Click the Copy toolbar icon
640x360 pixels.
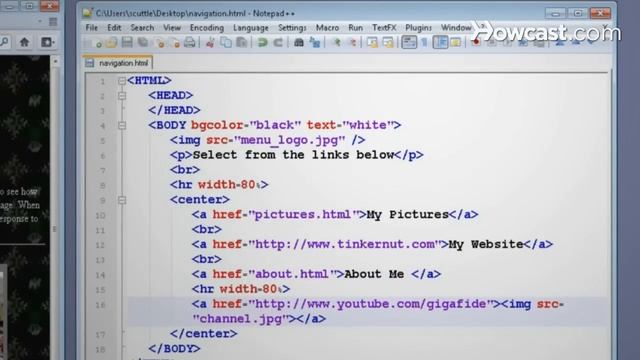[x=226, y=42]
